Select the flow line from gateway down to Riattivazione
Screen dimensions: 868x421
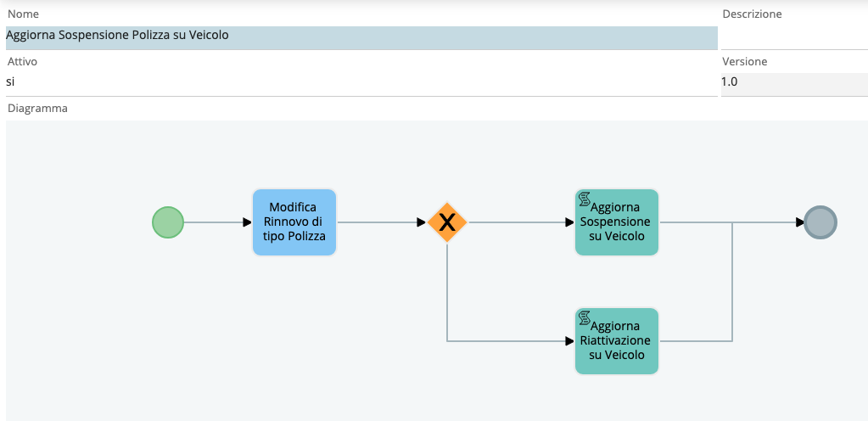click(447, 293)
